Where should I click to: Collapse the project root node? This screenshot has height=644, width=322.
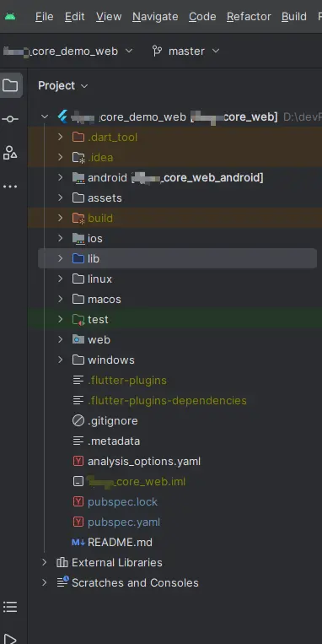click(45, 116)
